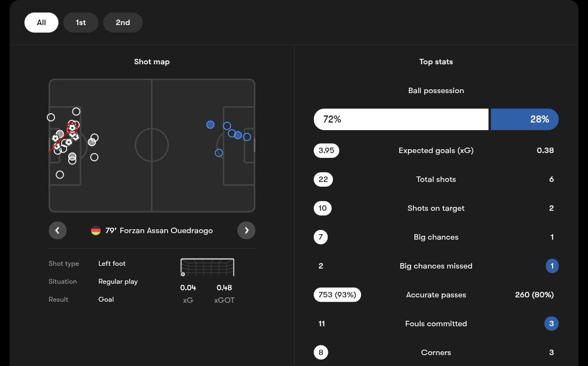Click the Germany flag next to the player name
This screenshot has height=366, width=588.
tap(96, 230)
